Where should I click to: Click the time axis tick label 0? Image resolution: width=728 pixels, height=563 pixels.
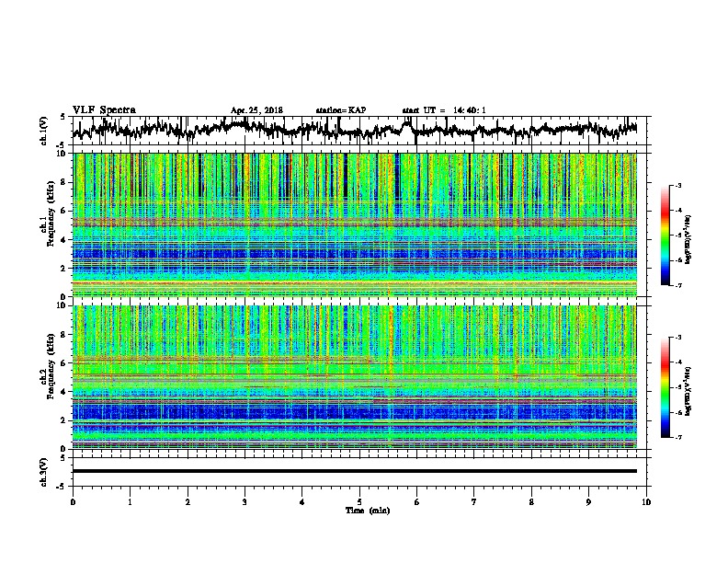73,502
